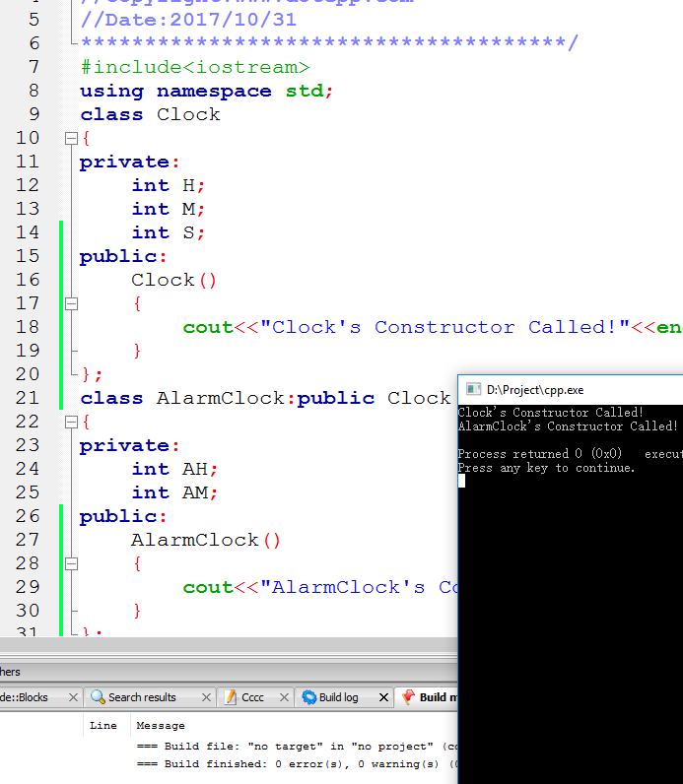
Task: Click the Build messages tab flag icon
Action: pos(407,697)
